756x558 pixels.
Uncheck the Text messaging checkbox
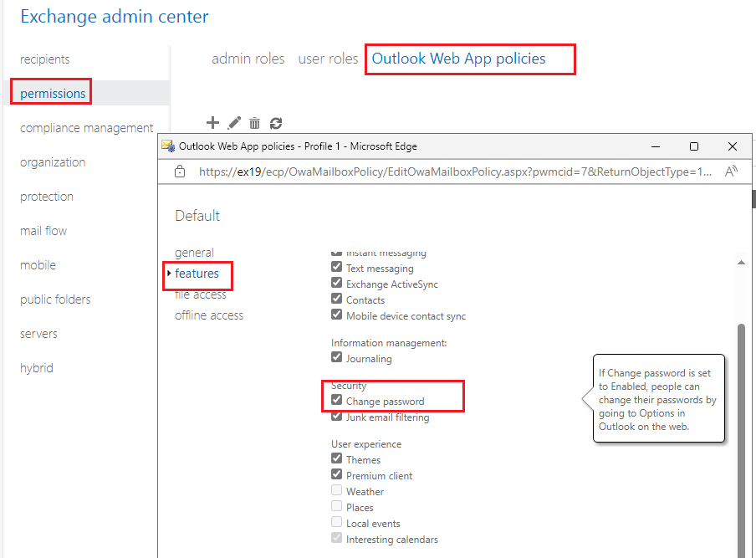tap(336, 267)
